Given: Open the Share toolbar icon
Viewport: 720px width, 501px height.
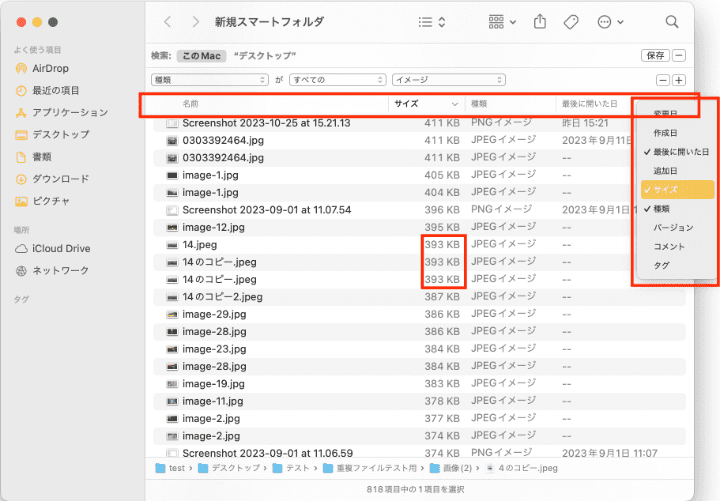Looking at the screenshot, I should point(541,21).
